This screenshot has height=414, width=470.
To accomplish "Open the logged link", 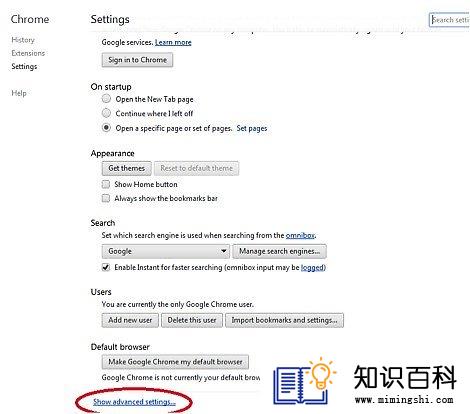I will 312,267.
